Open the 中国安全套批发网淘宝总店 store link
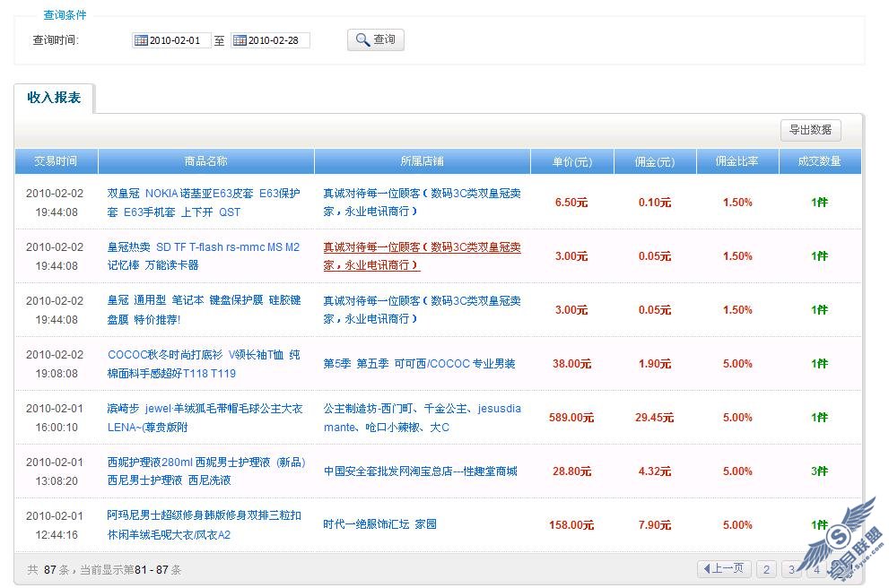 point(420,471)
